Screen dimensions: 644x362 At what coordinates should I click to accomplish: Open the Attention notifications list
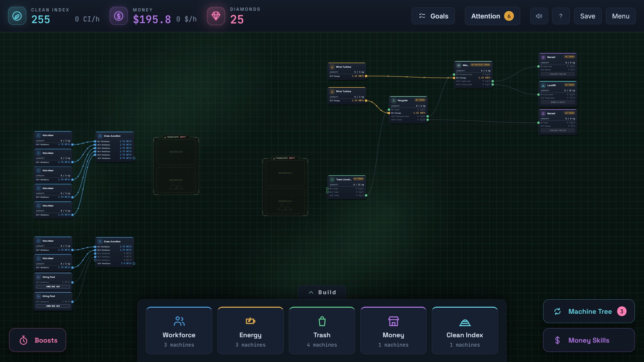click(x=492, y=16)
